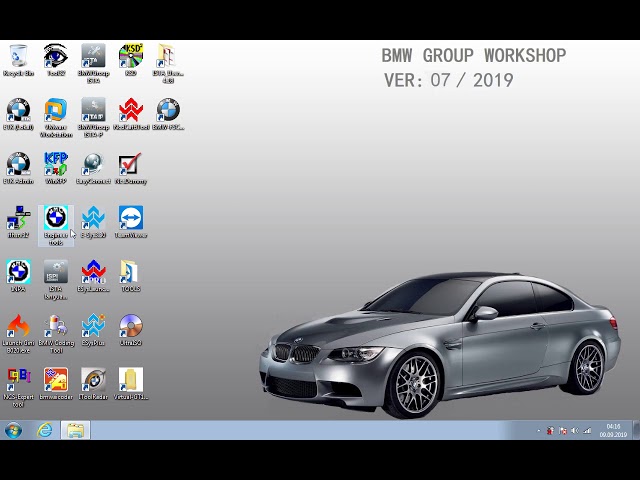
Task: Open the KSD disc shortcut
Action: pyautogui.click(x=131, y=60)
